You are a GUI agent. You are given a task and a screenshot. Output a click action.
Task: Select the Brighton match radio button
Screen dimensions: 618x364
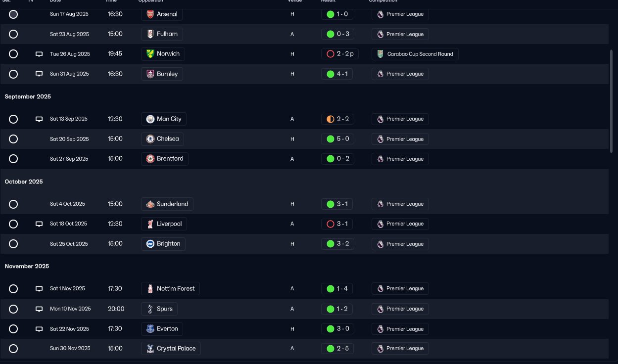tap(13, 244)
